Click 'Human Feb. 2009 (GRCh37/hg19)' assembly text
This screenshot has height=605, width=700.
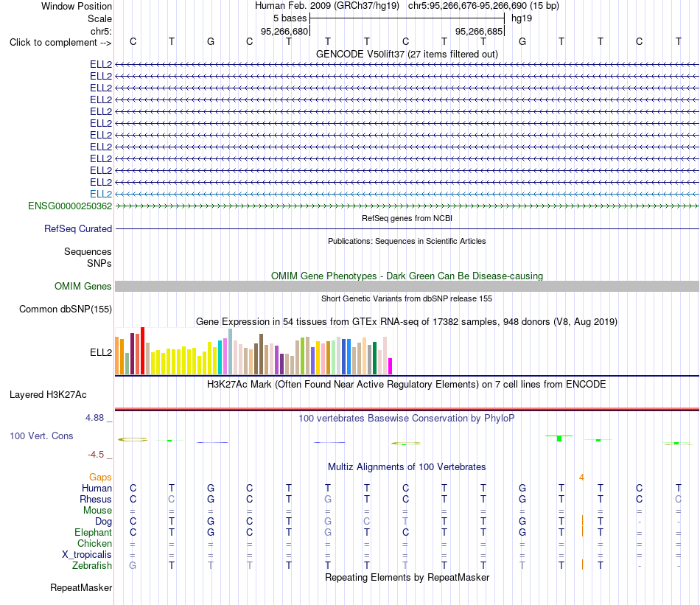pyautogui.click(x=328, y=6)
